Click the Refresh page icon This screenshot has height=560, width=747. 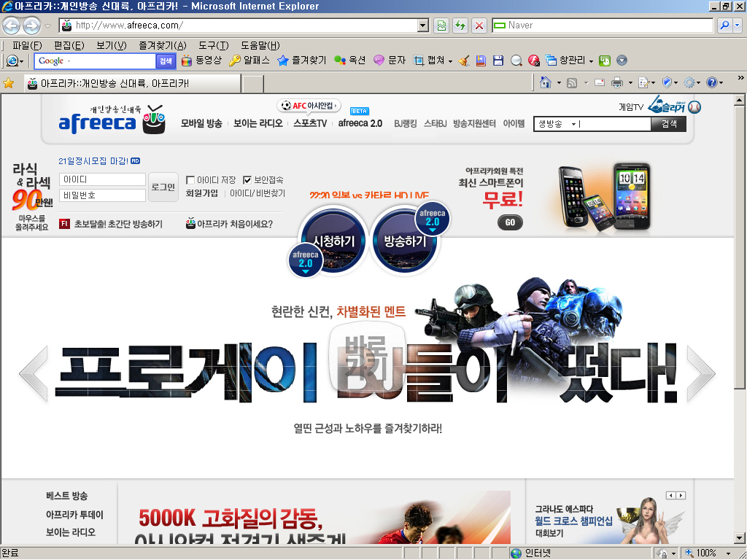(460, 26)
